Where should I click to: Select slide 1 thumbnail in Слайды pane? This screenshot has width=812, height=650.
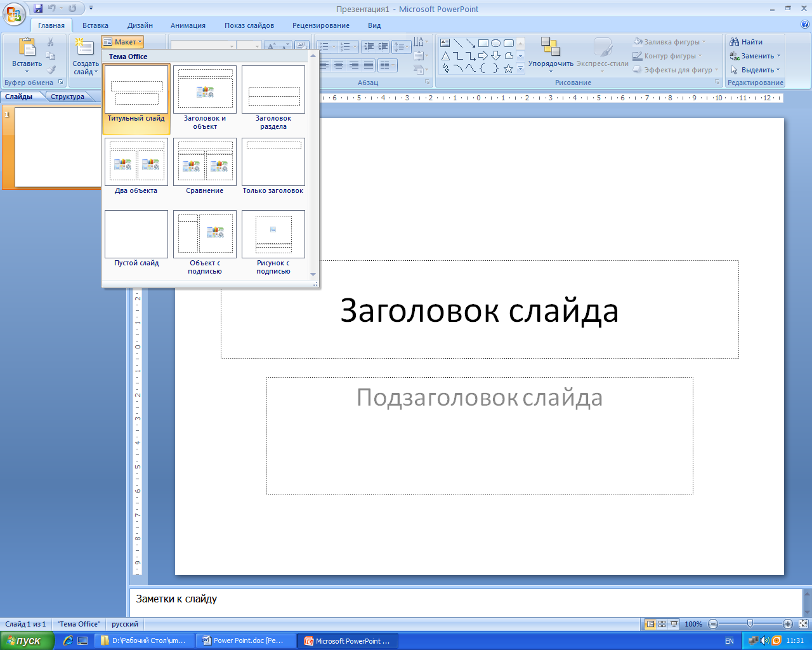pyautogui.click(x=58, y=147)
